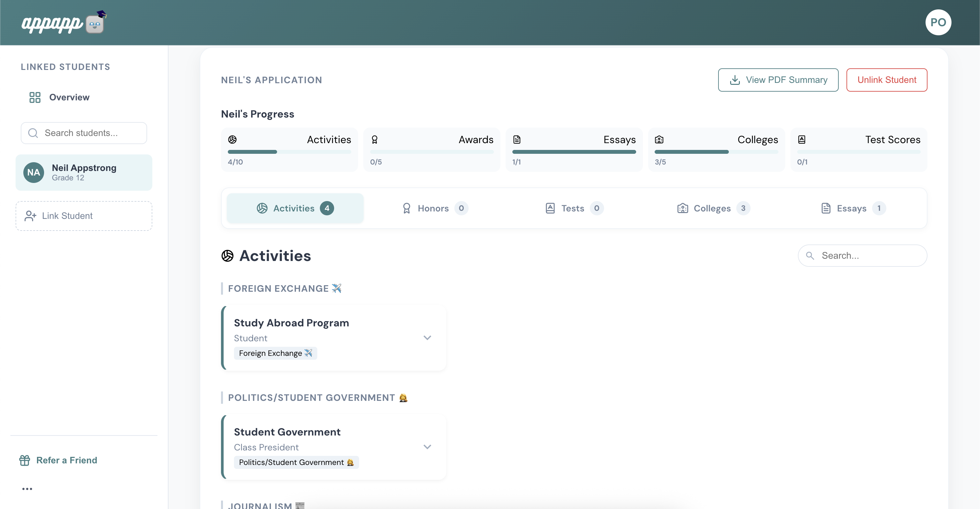Click the Essays 1/1 progress bar
The width and height of the screenshot is (980, 509).
click(574, 152)
